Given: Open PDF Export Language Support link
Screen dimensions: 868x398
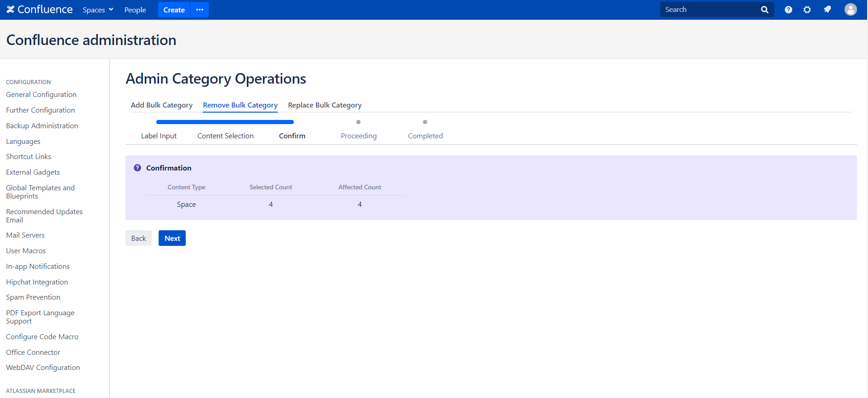Looking at the screenshot, I should [x=40, y=317].
